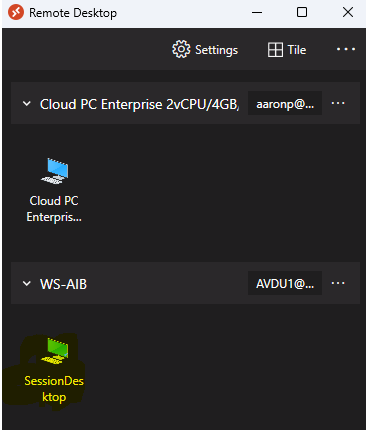Launch the SessionDesktop green monitor icon

click(55, 351)
